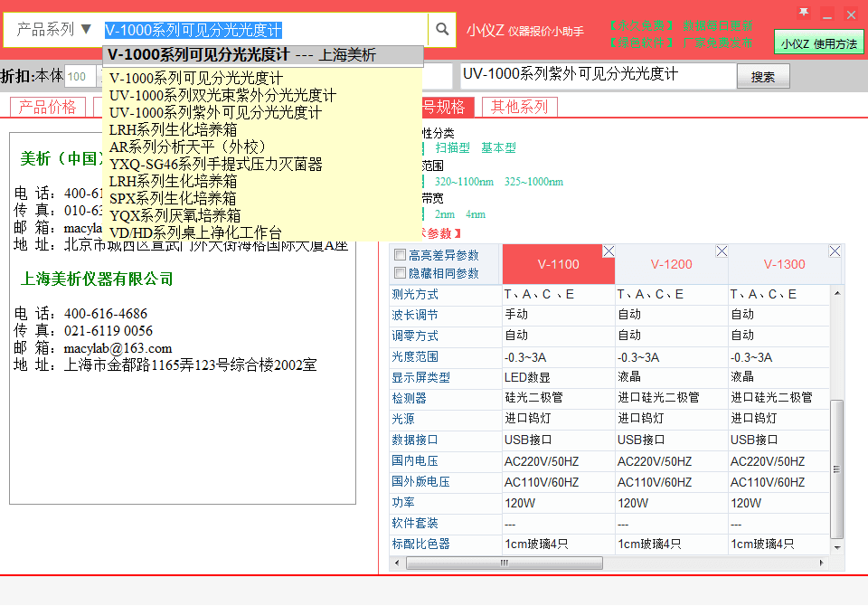Select 4nm bandwidth filter
Image resolution: width=868 pixels, height=606 pixels.
pyautogui.click(x=476, y=214)
